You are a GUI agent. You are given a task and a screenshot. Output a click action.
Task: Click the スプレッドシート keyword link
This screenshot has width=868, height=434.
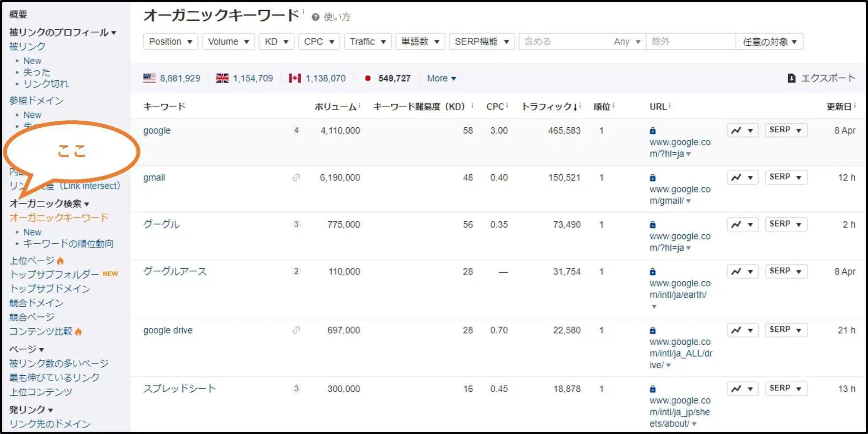tap(179, 389)
